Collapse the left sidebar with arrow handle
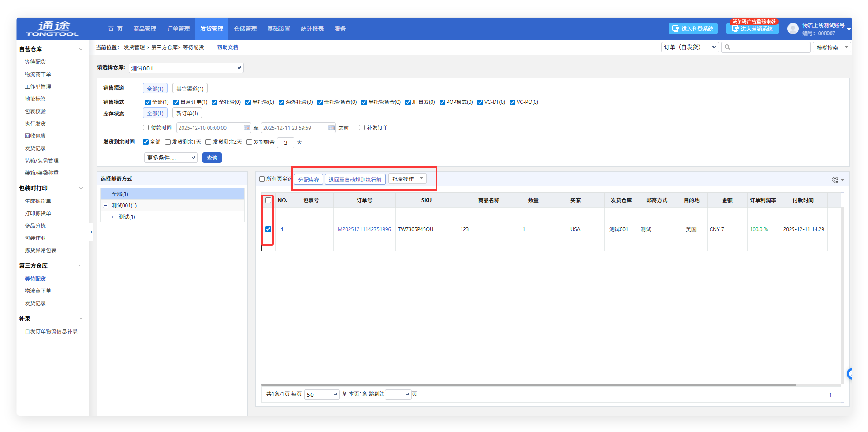The image size is (868, 432). pyautogui.click(x=91, y=232)
